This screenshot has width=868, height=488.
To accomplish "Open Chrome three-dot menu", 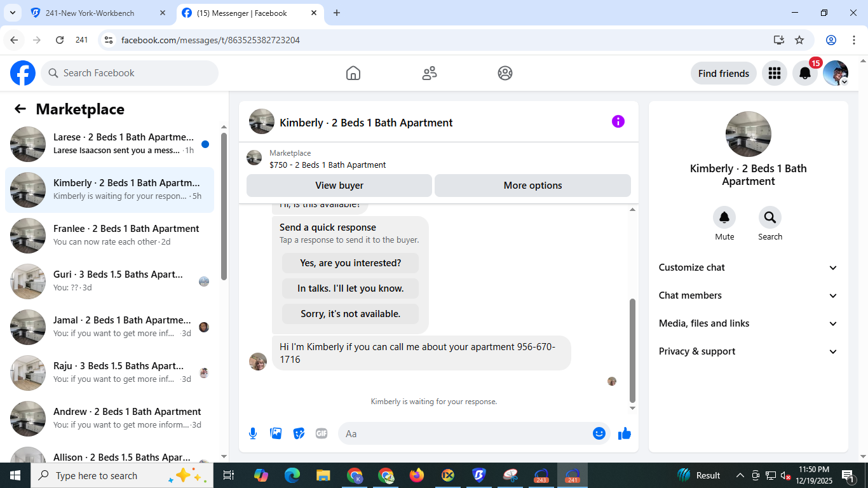I will [853, 40].
